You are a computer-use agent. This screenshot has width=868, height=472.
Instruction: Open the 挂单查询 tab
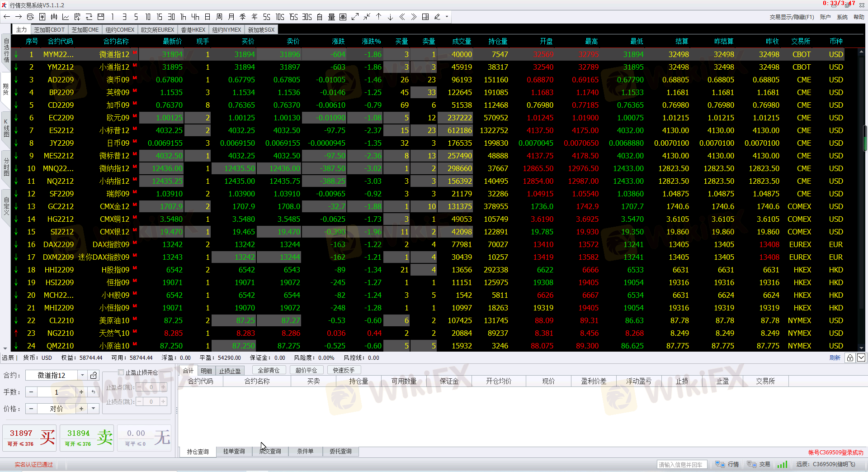[234, 451]
